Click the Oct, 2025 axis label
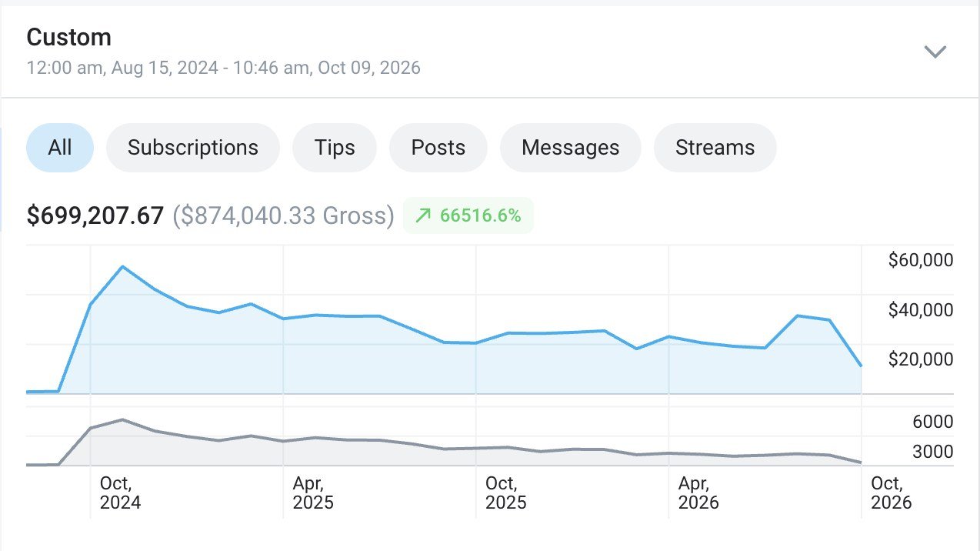Image resolution: width=980 pixels, height=551 pixels. coord(506,493)
